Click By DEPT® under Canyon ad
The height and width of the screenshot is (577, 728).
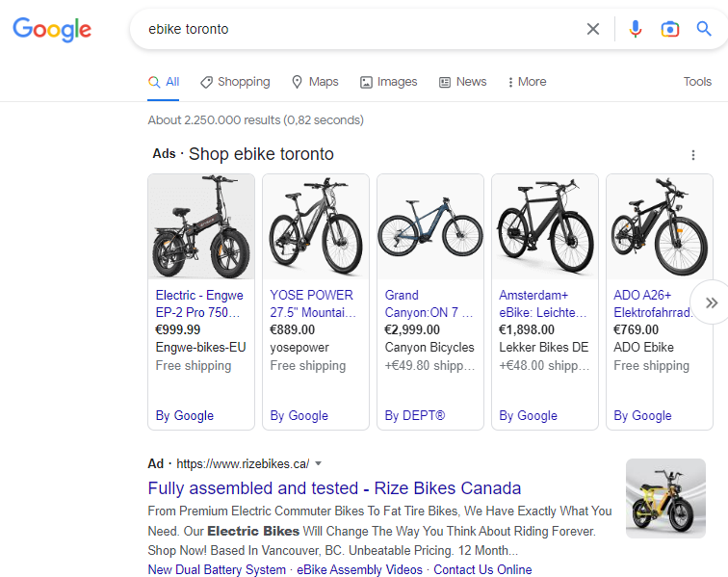pos(415,415)
